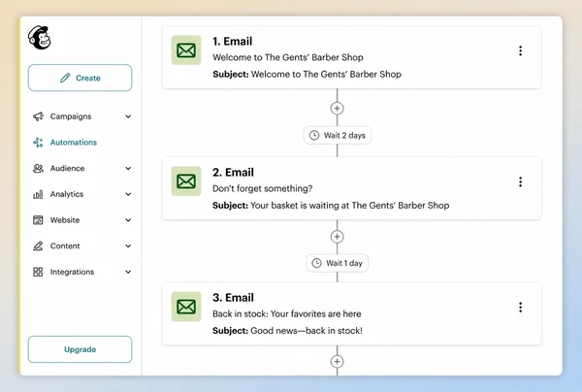Open the Campaigns menu item
582x392 pixels.
click(x=81, y=116)
